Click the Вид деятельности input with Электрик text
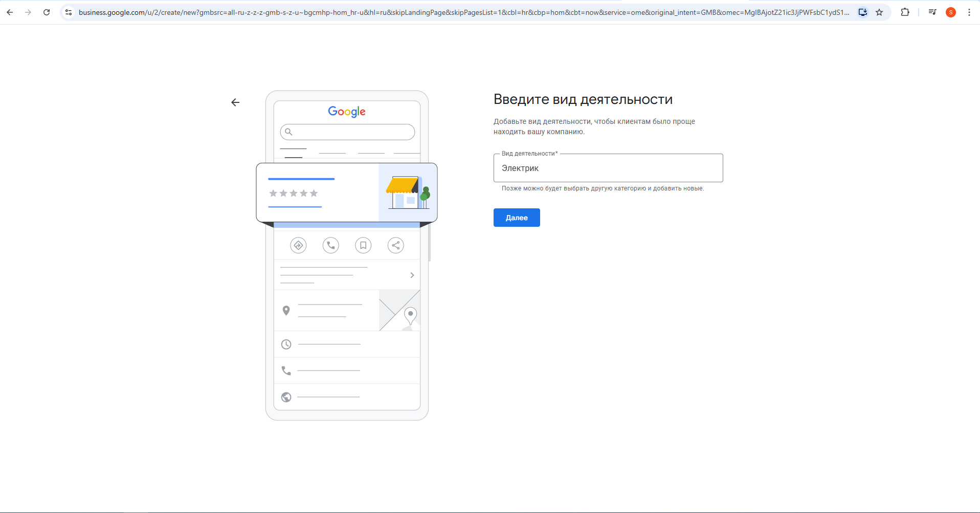The width and height of the screenshot is (980, 513). pos(608,168)
